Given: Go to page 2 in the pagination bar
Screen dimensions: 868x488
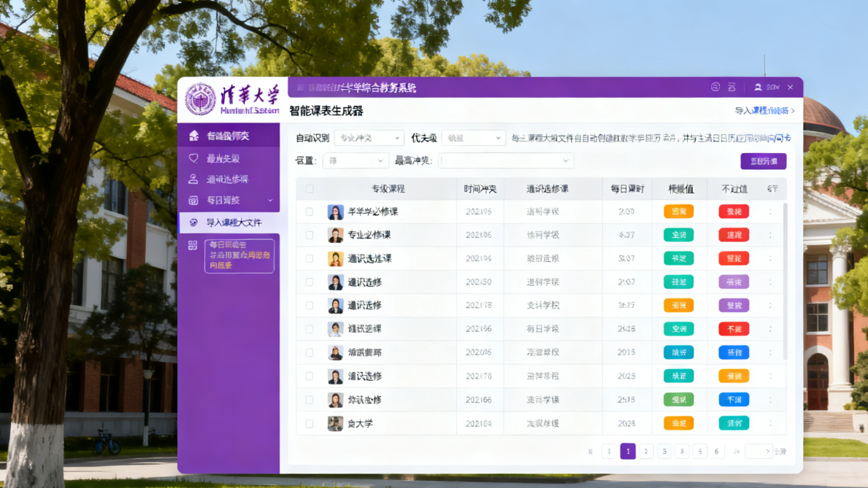Looking at the screenshot, I should (x=645, y=451).
